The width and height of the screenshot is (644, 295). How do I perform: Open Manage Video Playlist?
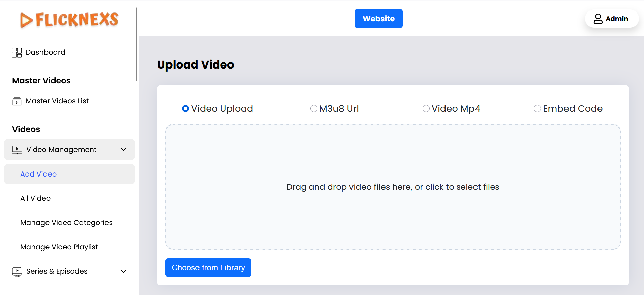[x=59, y=247]
